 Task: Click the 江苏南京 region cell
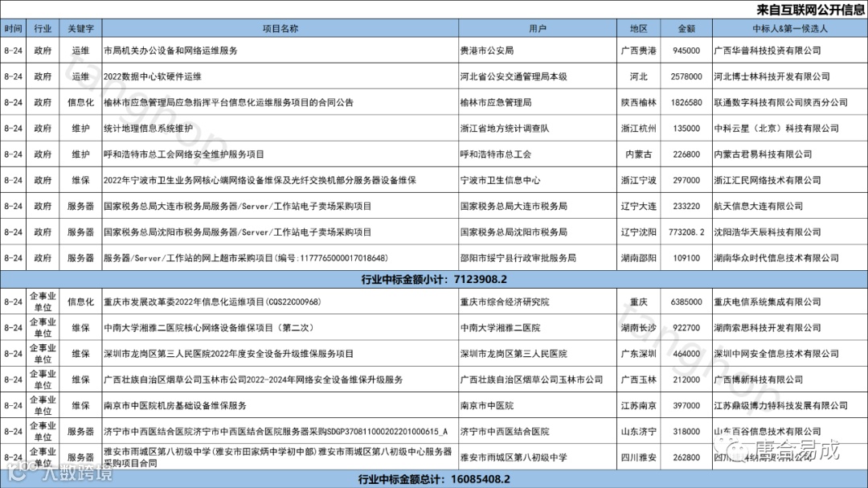[639, 405]
